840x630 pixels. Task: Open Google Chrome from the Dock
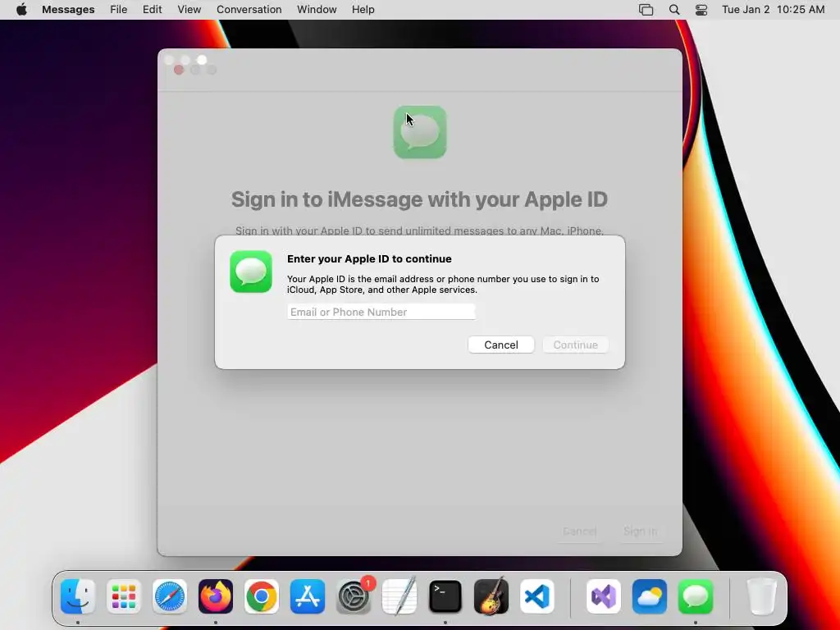(262, 596)
